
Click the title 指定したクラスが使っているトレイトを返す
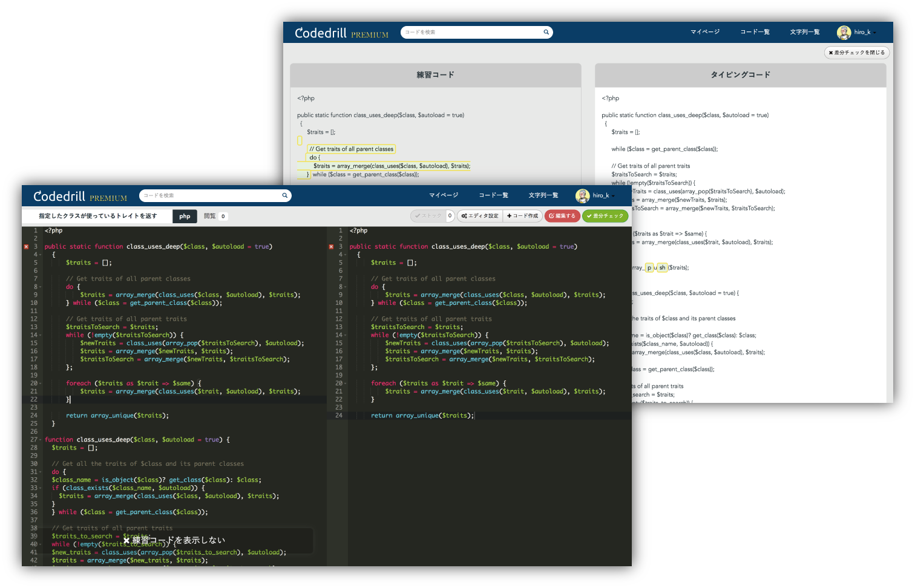[98, 216]
